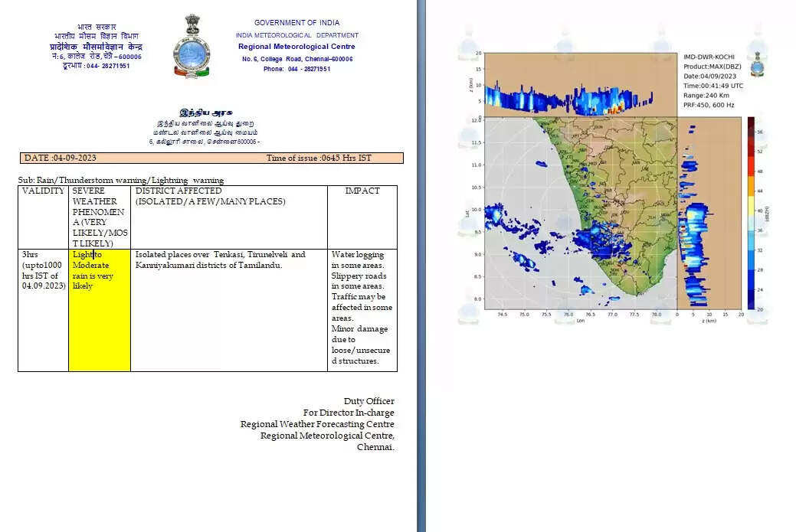Click the IMD logo beside the radar info

click(757, 64)
